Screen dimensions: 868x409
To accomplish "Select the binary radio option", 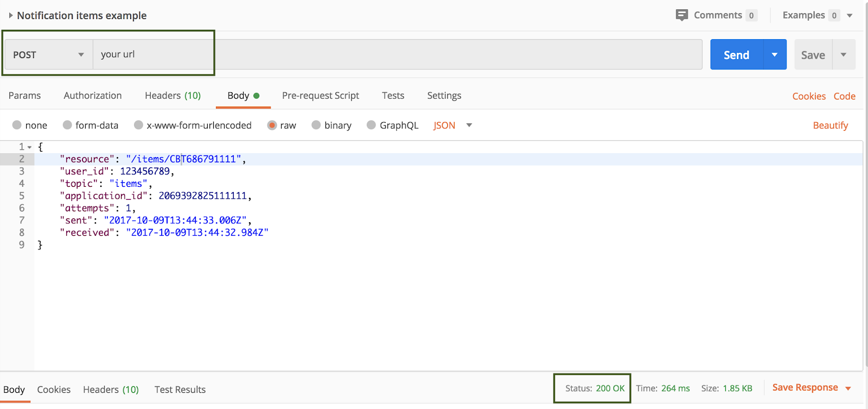I will 316,125.
